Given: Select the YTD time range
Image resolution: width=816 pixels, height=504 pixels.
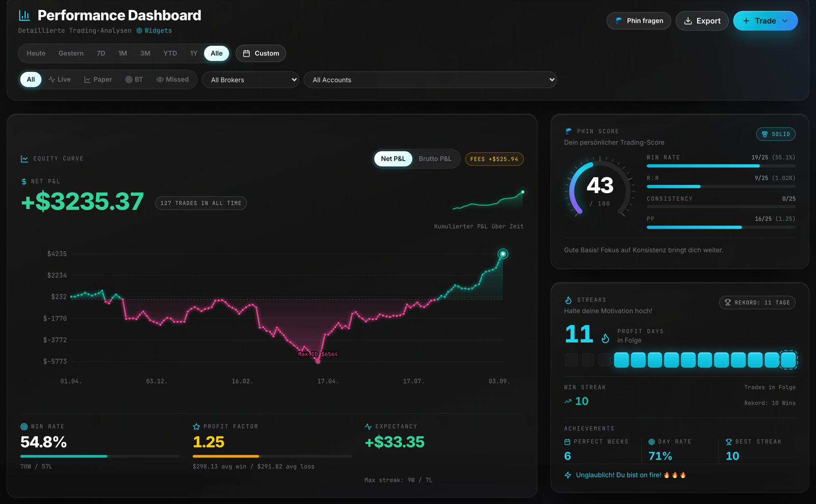Looking at the screenshot, I should click(x=170, y=54).
